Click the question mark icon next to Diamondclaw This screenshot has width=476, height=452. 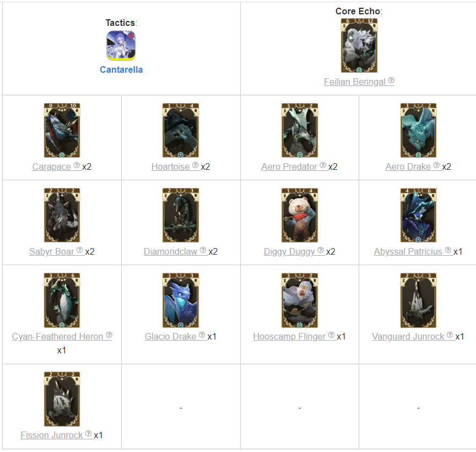[203, 250]
